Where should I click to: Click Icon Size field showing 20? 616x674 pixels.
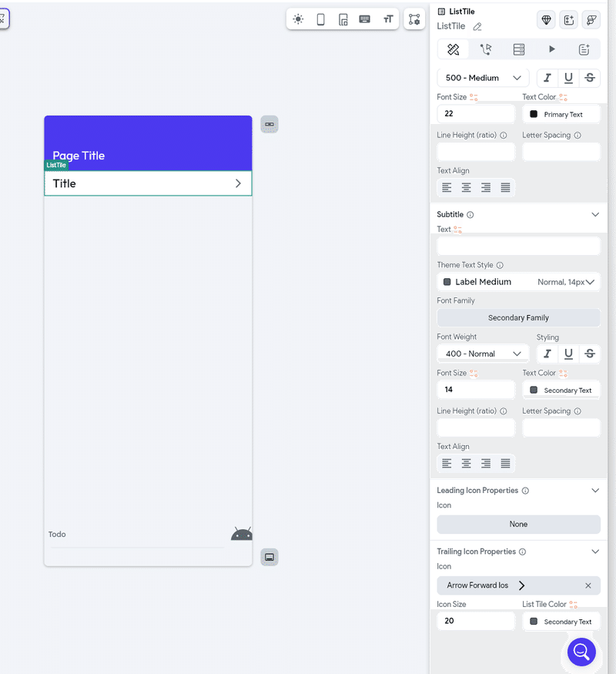[476, 621]
